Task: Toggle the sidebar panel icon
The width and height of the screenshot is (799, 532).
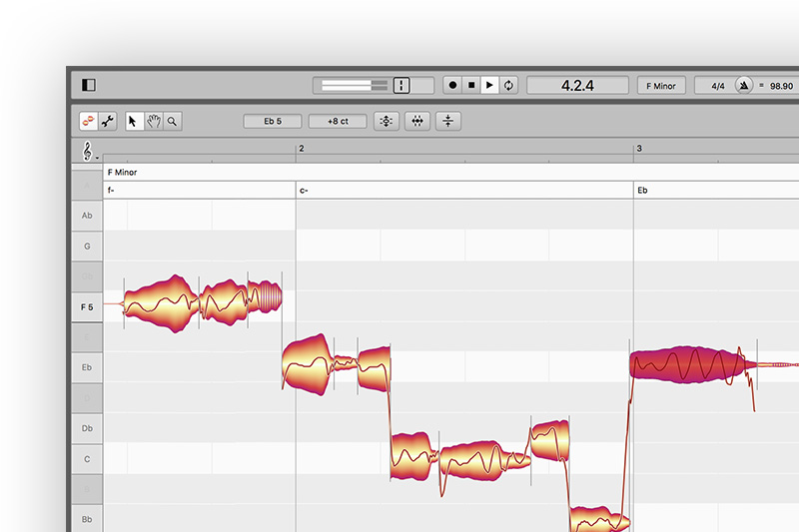Action: 89,85
